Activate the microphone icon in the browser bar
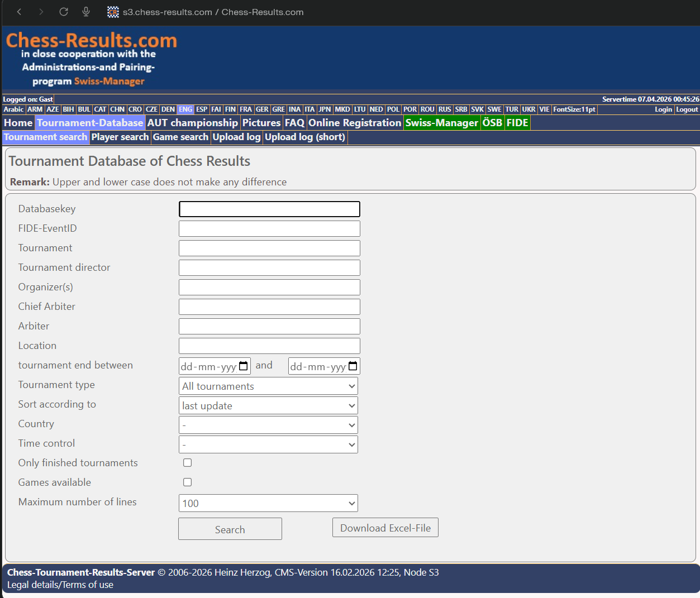Viewport: 700px width, 598px height. 85,12
